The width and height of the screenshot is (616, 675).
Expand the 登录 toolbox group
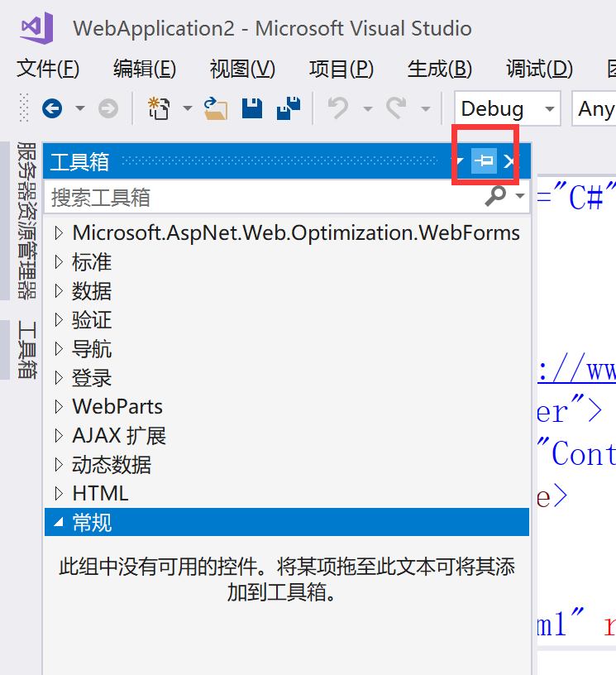pyautogui.click(x=59, y=378)
